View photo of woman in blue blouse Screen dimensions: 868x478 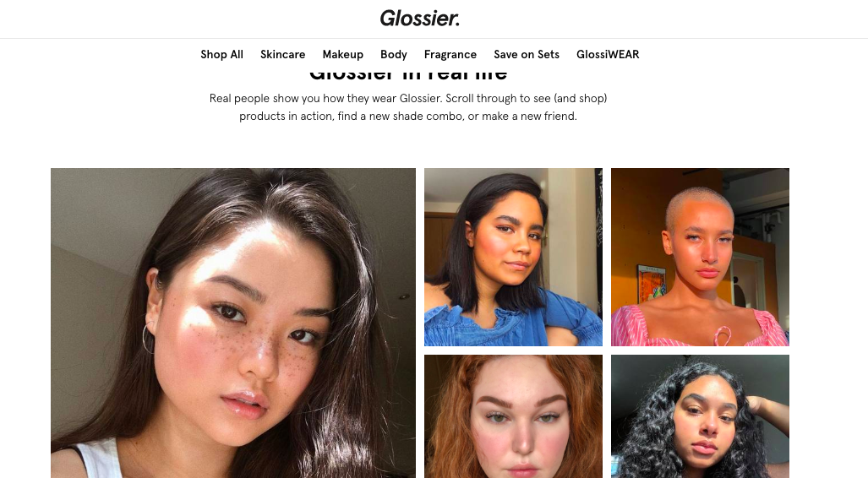pos(513,258)
